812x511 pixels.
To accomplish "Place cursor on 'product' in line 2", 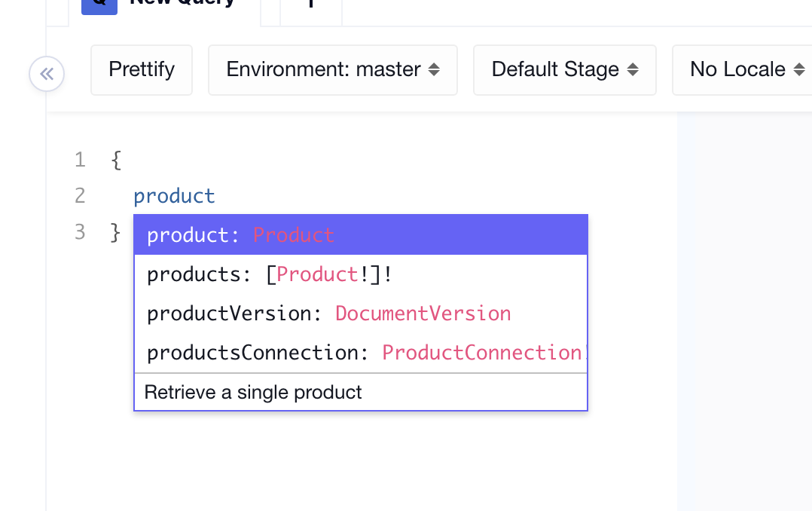I will coord(174,196).
